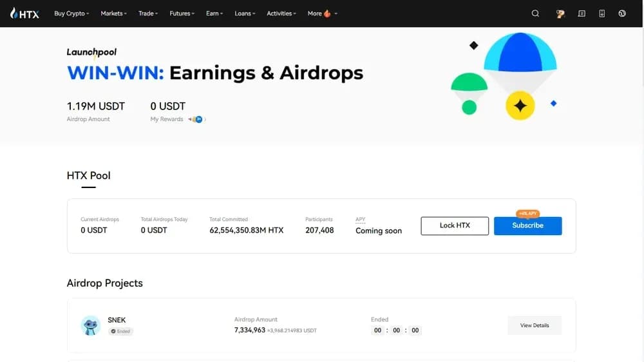Open the Futures dropdown menu
The image size is (644, 362).
182,14
